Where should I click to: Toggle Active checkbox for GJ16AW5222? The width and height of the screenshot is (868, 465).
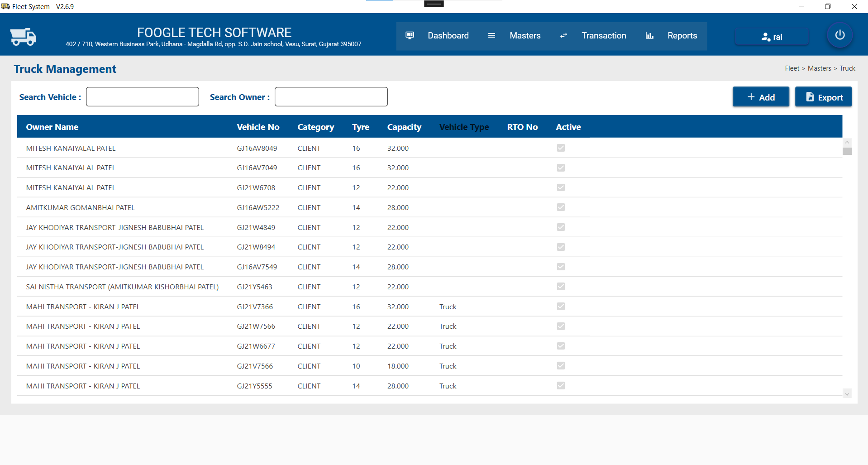pos(561,207)
